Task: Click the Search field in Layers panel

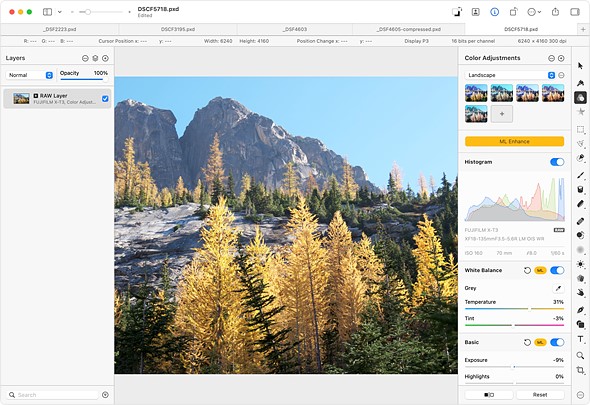Action: pyautogui.click(x=53, y=395)
